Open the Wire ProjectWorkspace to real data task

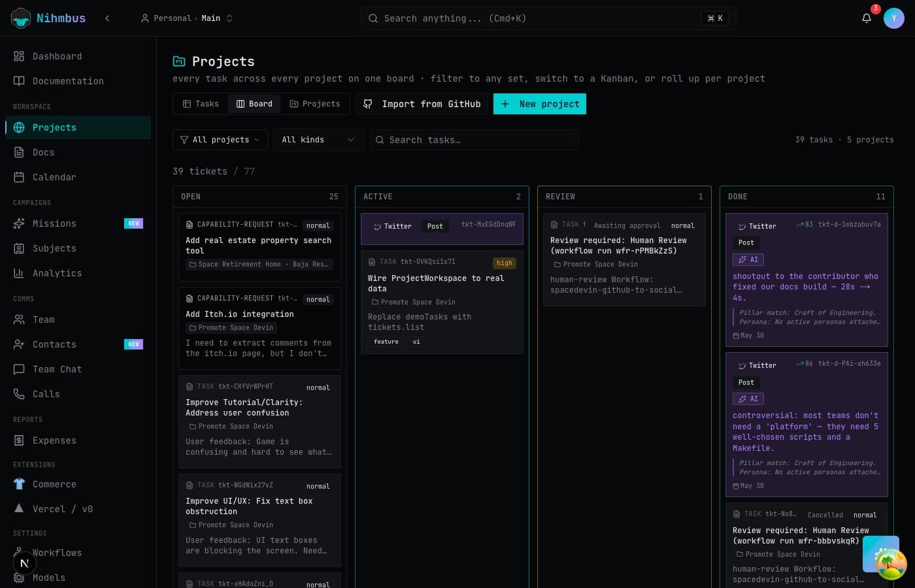tap(442, 302)
